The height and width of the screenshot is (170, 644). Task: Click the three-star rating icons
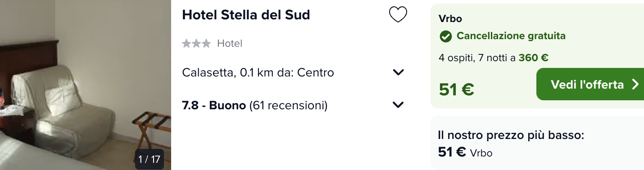(x=196, y=44)
